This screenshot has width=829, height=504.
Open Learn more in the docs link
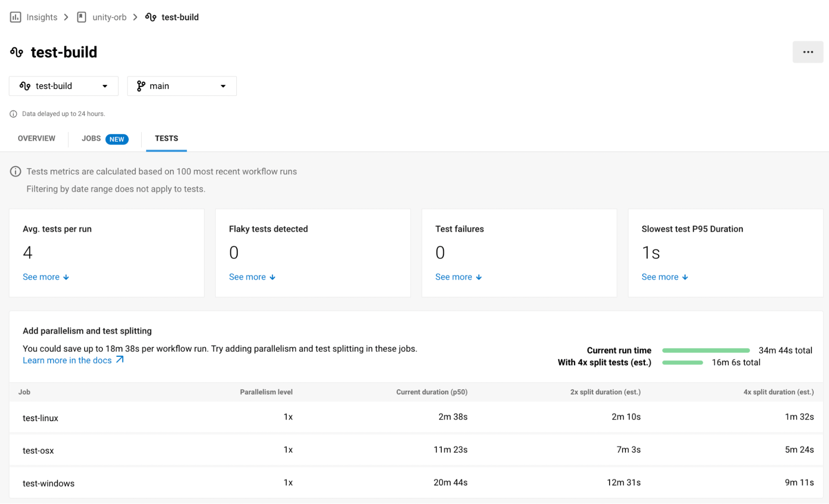[67, 360]
